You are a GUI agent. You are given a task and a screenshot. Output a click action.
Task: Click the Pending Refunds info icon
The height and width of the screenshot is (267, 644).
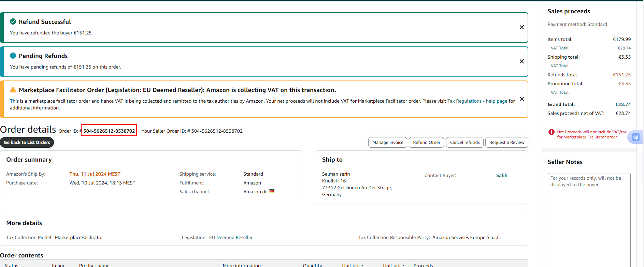coord(13,56)
